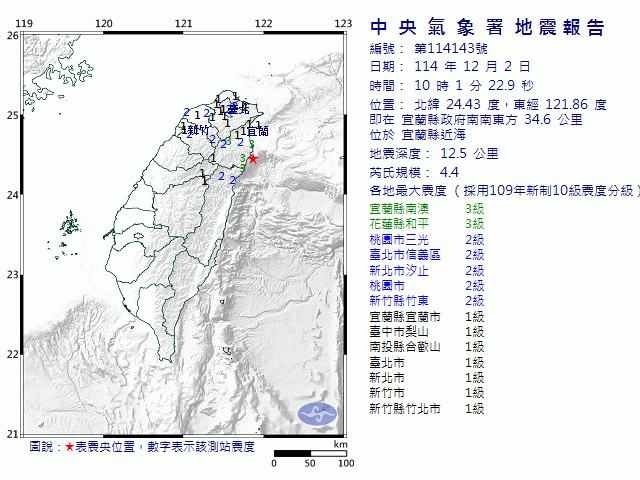This screenshot has height=480, width=640.
Task: Click the 地震深度 12.5 公里 depth line
Action: [x=434, y=154]
